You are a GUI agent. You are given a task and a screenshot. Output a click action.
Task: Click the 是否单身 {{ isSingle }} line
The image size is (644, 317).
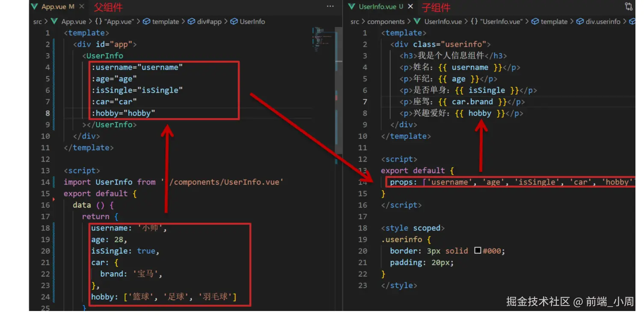click(x=468, y=90)
